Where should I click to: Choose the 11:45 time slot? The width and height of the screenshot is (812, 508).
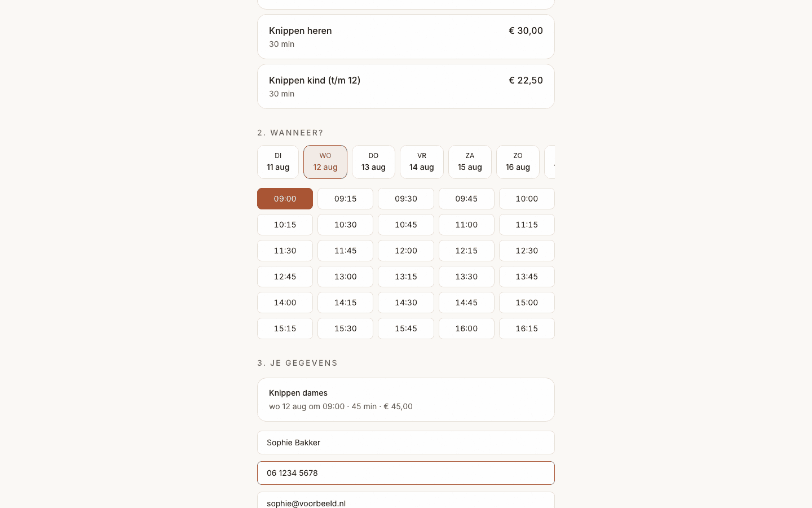[346, 251]
